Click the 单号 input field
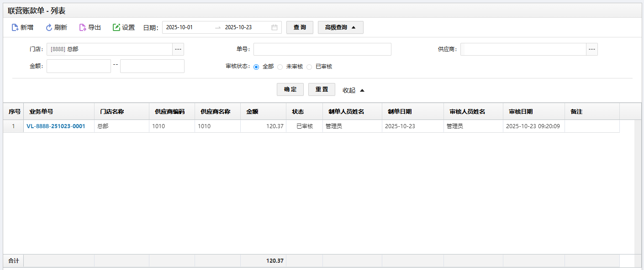 tap(322, 49)
